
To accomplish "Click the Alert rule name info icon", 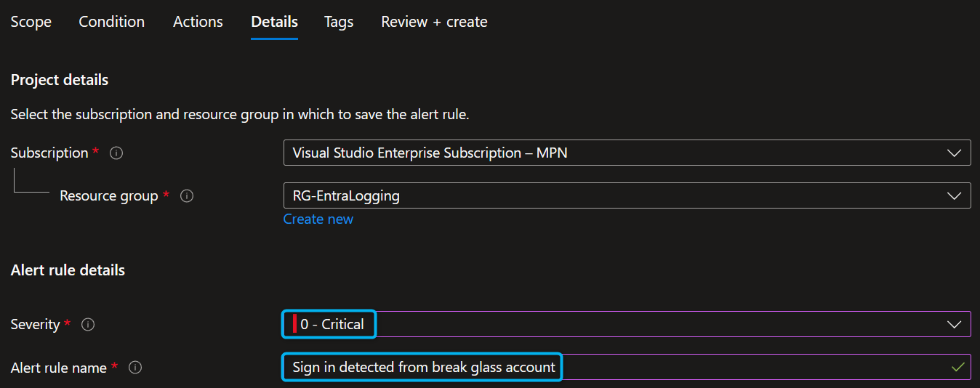I will tap(135, 368).
